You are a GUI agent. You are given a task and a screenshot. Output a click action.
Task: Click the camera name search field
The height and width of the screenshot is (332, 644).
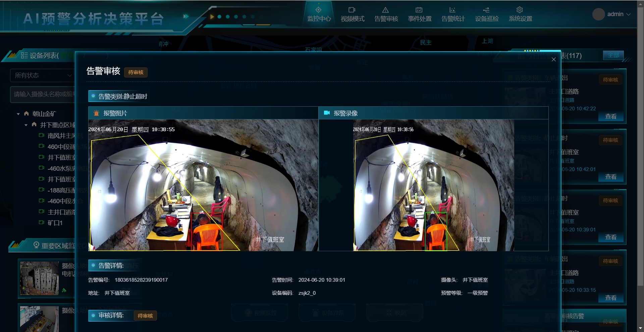click(x=43, y=94)
